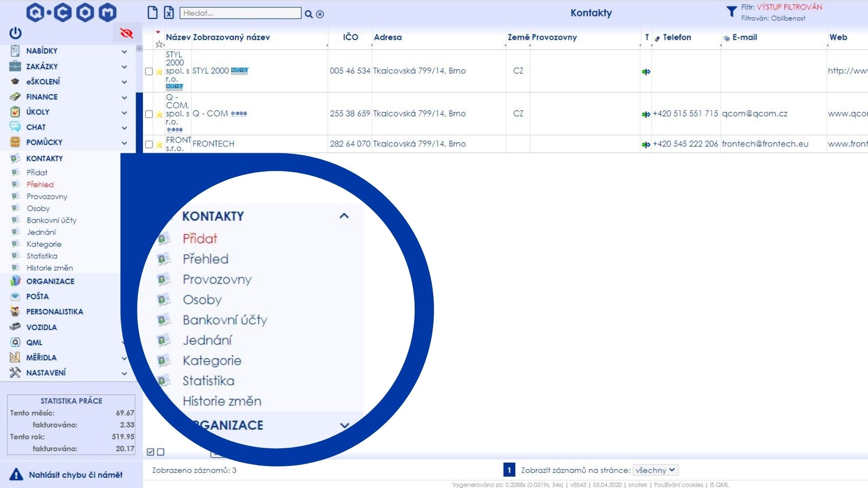This screenshot has height=488, width=868.
Task: Click page number 1 button
Action: pos(509,470)
